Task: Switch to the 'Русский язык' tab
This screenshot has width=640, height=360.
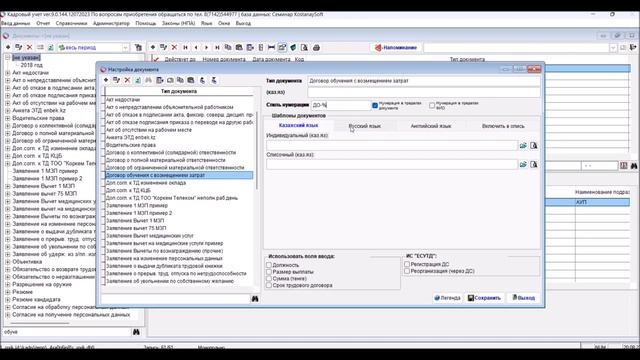Action: 364,126
